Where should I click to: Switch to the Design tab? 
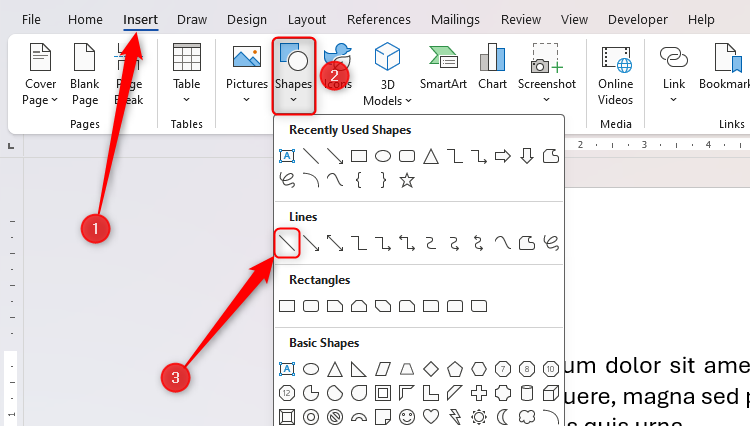pos(247,20)
